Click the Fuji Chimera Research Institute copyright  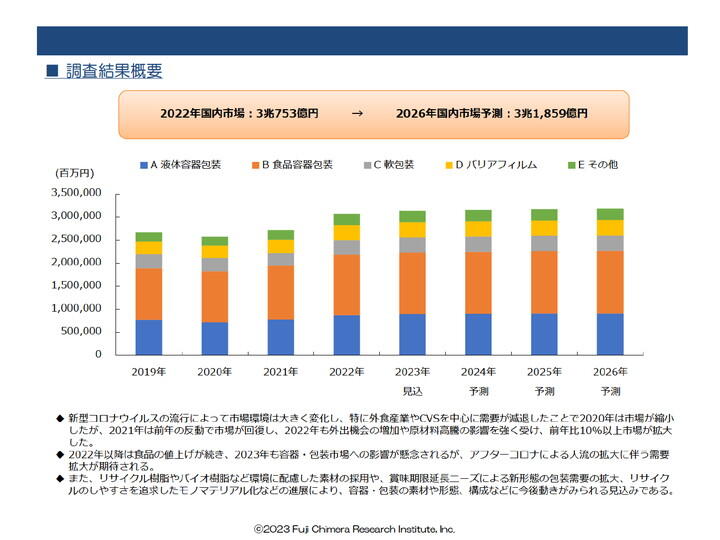click(354, 529)
